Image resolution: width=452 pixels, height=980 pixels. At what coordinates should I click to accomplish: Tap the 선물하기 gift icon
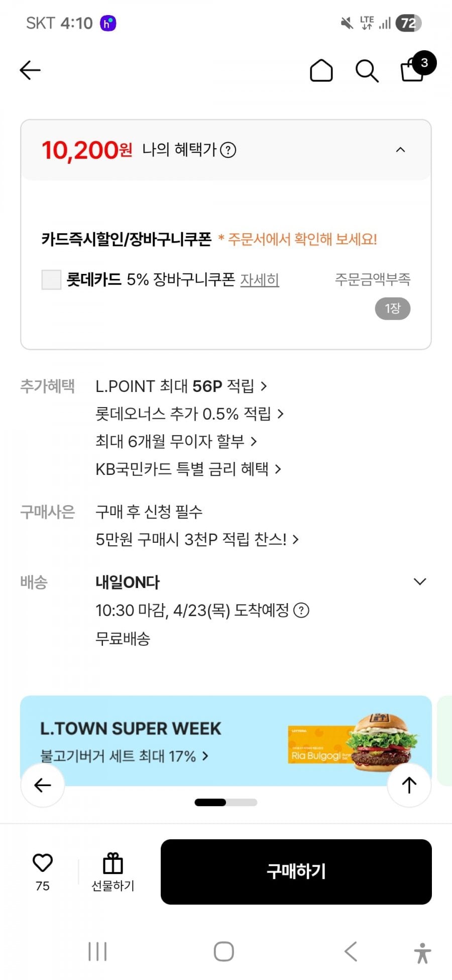pos(113,864)
